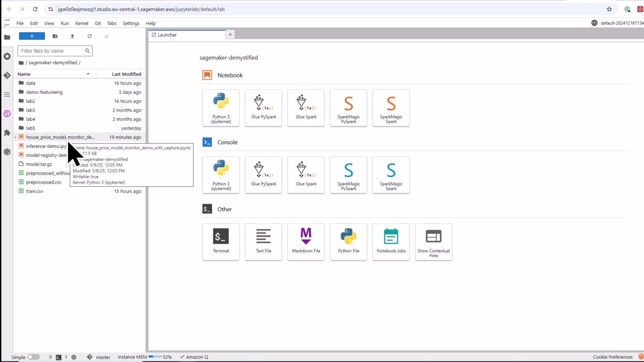This screenshot has width=644, height=362.
Task: Sort files by Name column header
Action: [x=55, y=74]
